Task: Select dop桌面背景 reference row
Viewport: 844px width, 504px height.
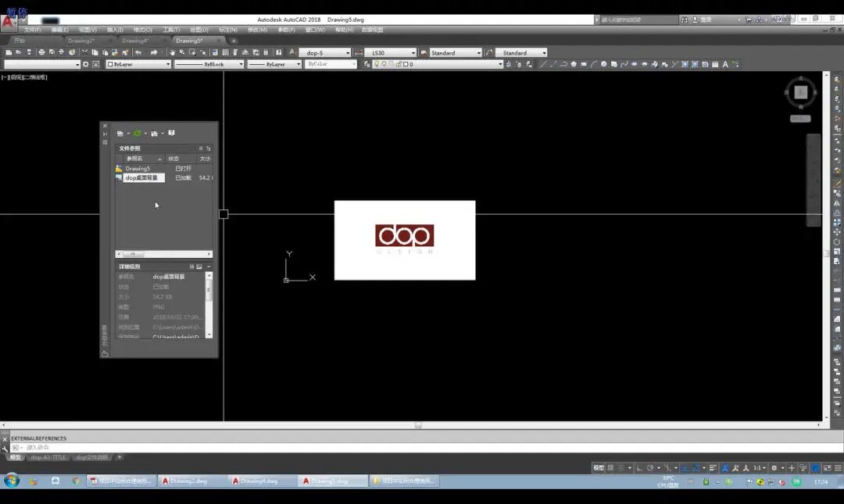Action: tap(163, 177)
